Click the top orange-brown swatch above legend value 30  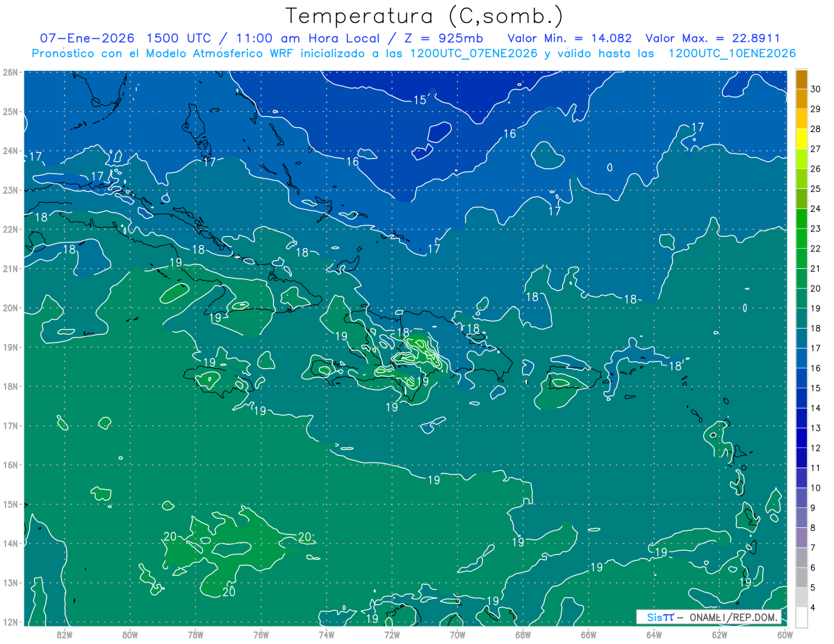tap(801, 79)
